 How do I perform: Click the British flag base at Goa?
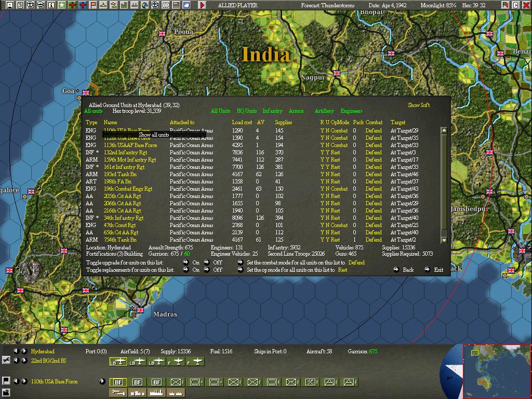click(x=86, y=92)
